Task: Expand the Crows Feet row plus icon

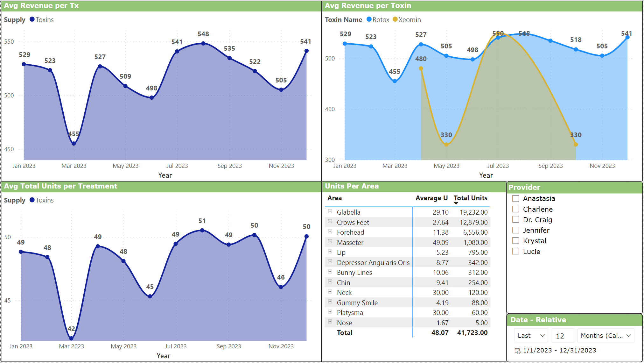Action: (330, 221)
